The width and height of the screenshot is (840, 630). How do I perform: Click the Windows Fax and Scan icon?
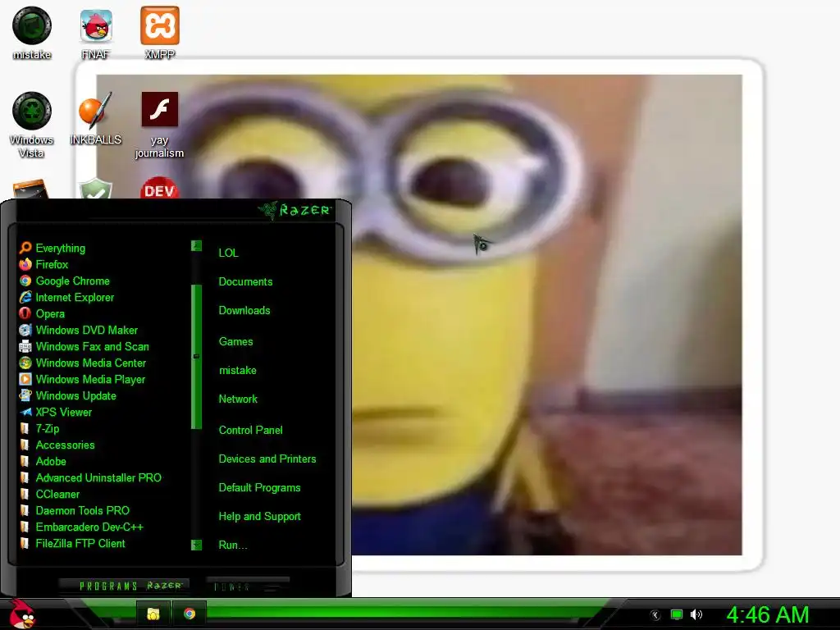pyautogui.click(x=25, y=347)
